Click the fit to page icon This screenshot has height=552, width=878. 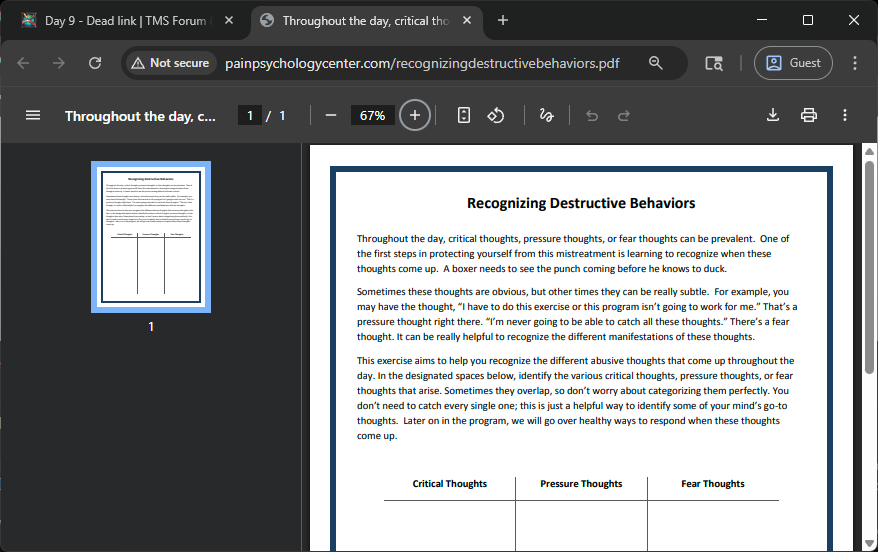pyautogui.click(x=464, y=115)
